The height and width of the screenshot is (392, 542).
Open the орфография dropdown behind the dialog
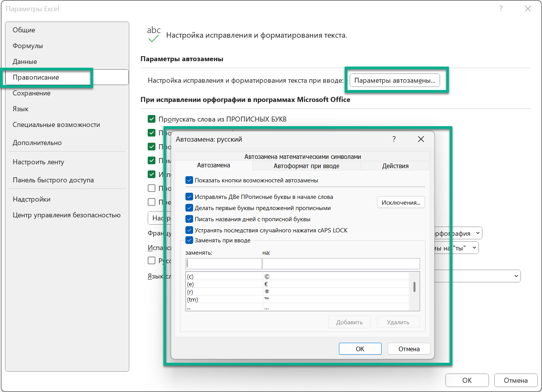point(477,233)
